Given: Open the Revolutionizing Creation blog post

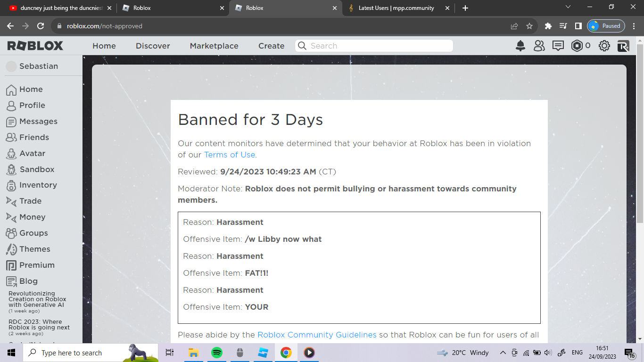Looking at the screenshot, I should coord(37,299).
